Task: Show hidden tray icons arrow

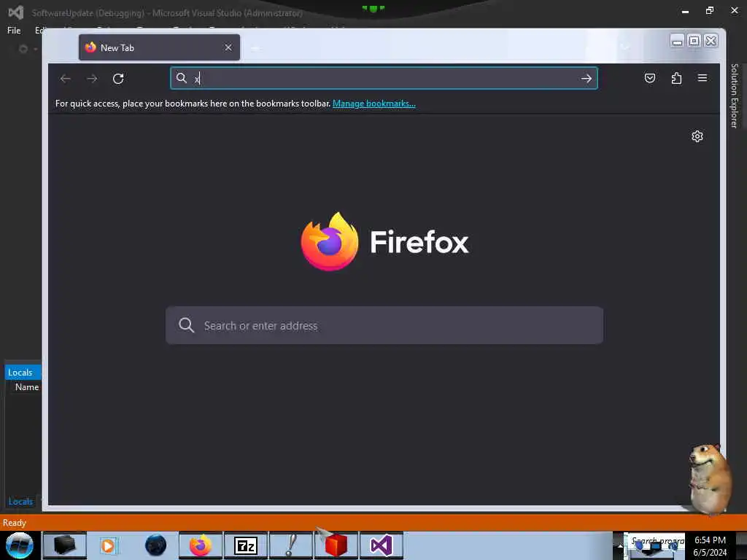Action: click(620, 546)
